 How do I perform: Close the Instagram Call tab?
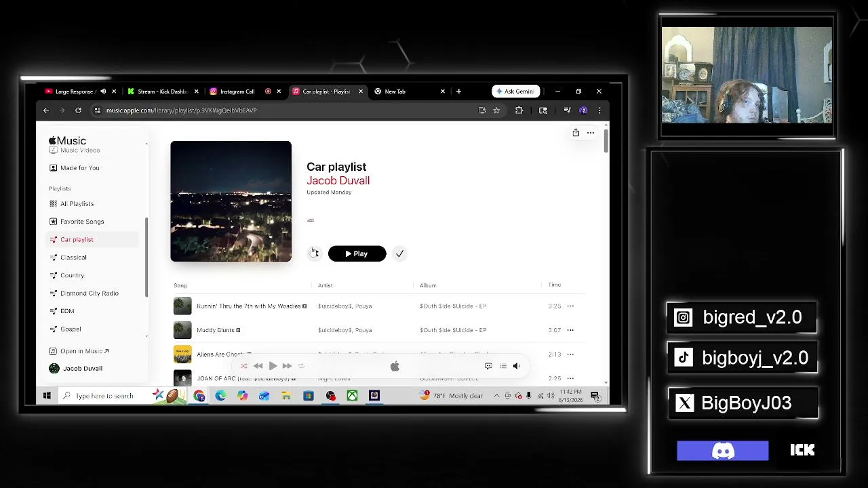click(x=278, y=91)
